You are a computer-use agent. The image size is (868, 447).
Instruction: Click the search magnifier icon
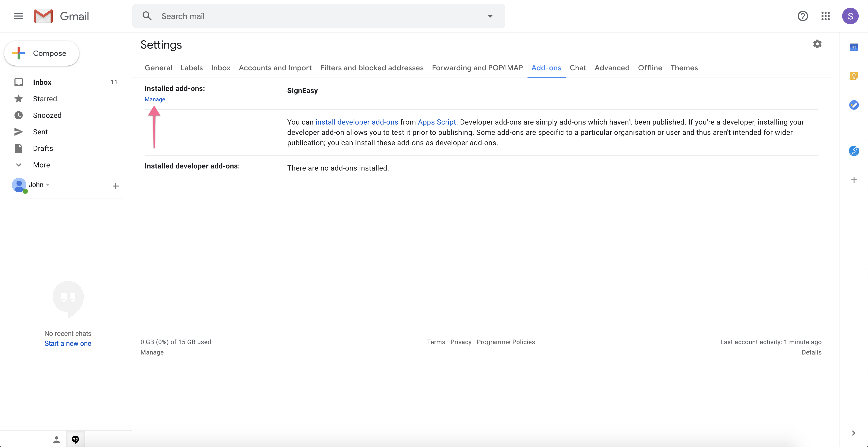(x=147, y=16)
